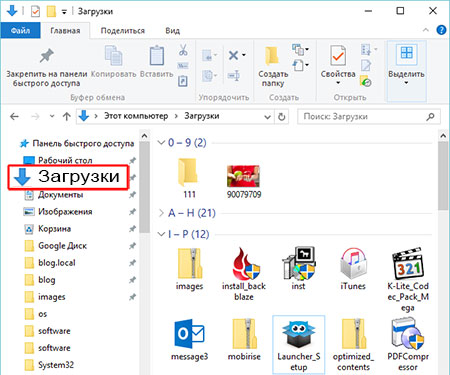This screenshot has height=375, width=450.
Task: Open Рабочий стол in sidebar
Action: (65, 160)
